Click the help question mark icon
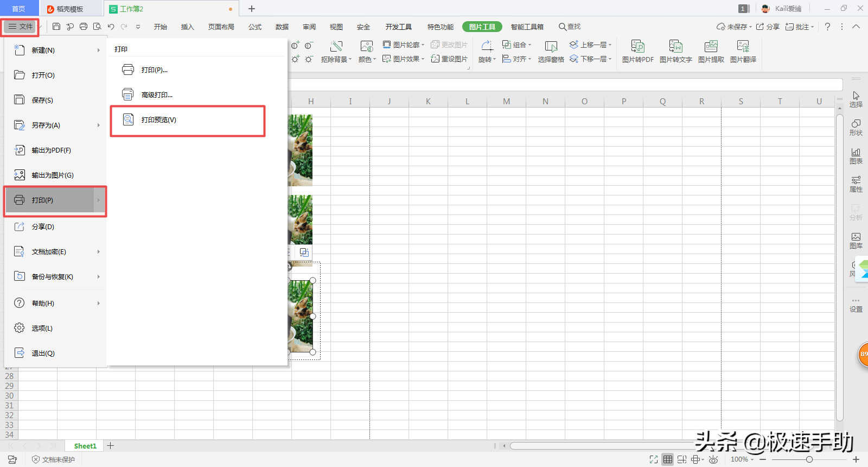Viewport: 868px width, 467px height. [x=827, y=27]
